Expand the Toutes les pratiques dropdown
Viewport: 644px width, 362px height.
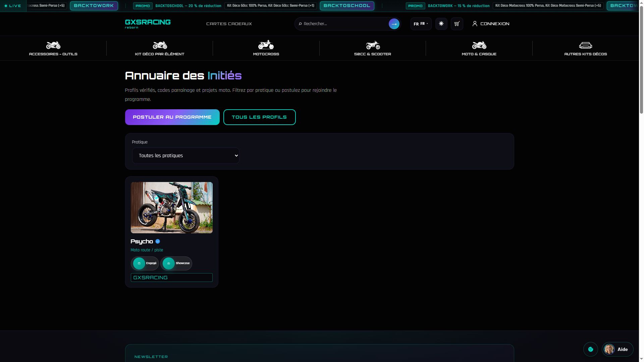tap(186, 156)
